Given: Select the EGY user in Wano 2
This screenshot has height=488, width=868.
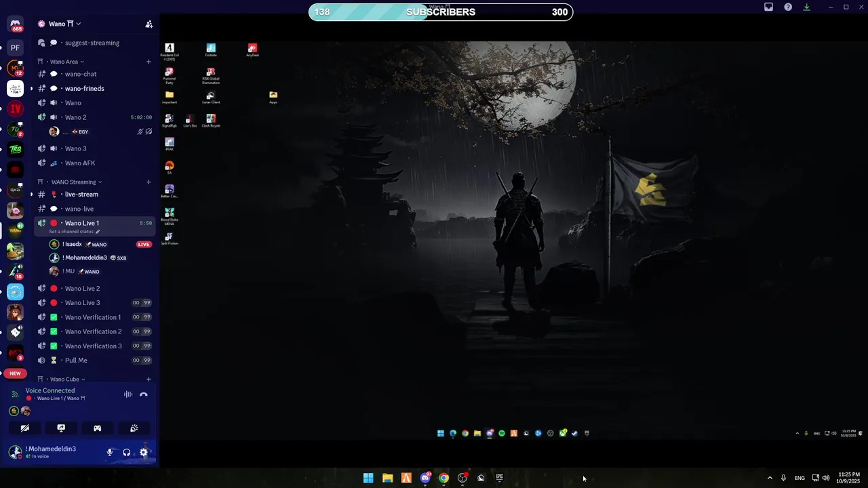Looking at the screenshot, I should click(x=100, y=131).
